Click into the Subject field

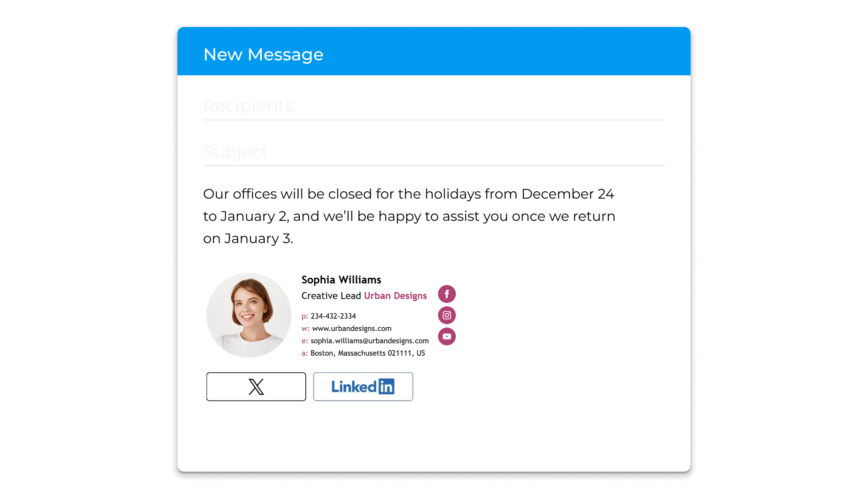coord(434,152)
